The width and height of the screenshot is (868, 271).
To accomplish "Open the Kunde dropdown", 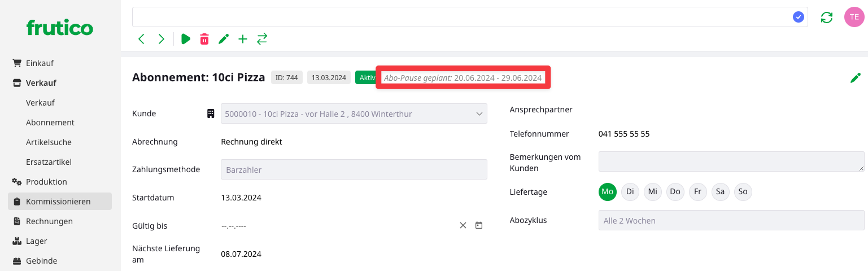I will tap(354, 113).
